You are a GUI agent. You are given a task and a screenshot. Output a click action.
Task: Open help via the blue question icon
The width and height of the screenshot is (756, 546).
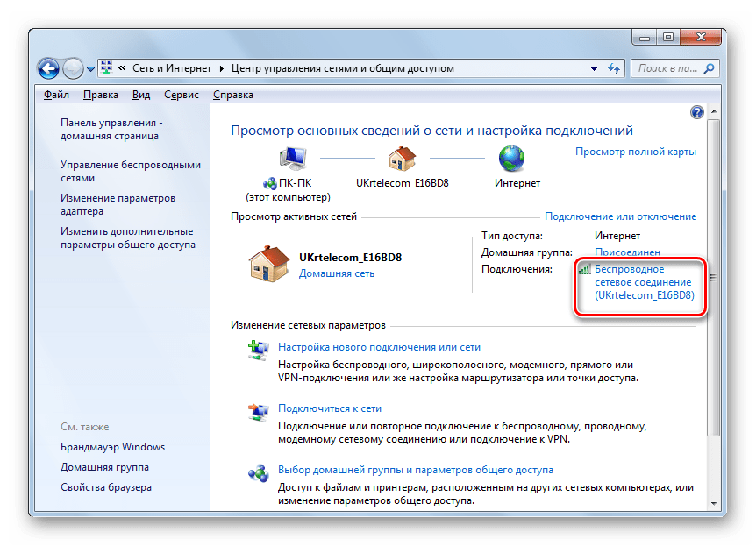[696, 112]
